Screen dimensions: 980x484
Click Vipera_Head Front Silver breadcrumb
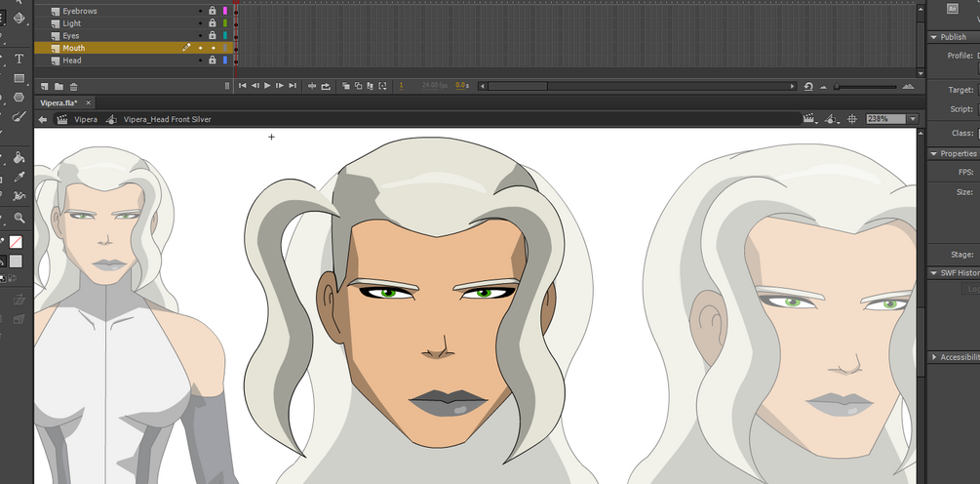168,119
